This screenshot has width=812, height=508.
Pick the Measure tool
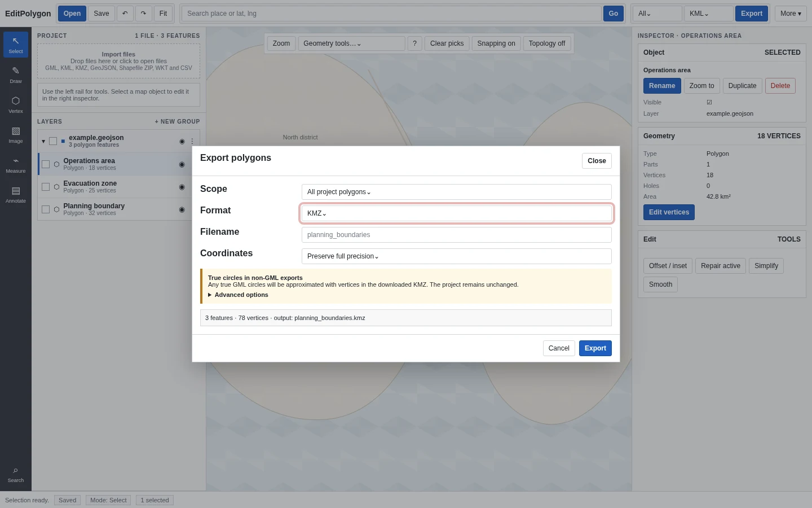point(16,164)
